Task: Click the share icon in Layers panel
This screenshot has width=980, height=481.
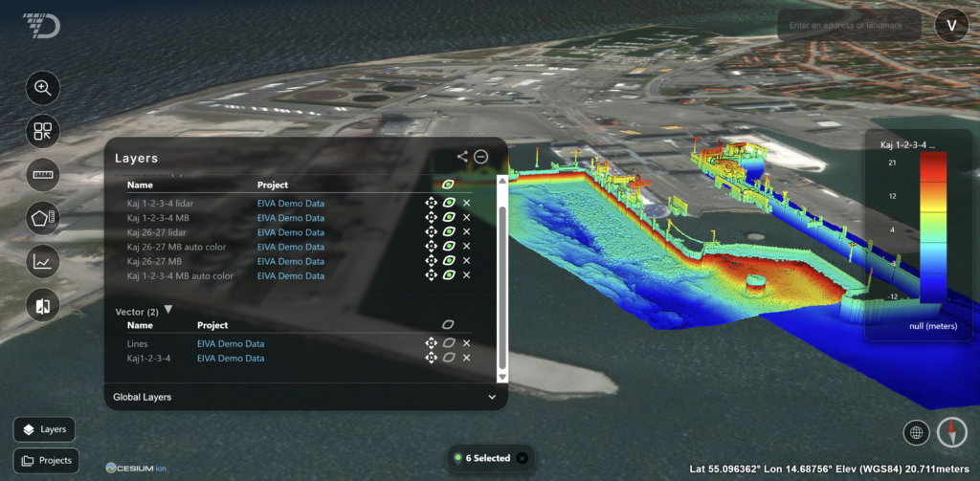Action: point(462,157)
